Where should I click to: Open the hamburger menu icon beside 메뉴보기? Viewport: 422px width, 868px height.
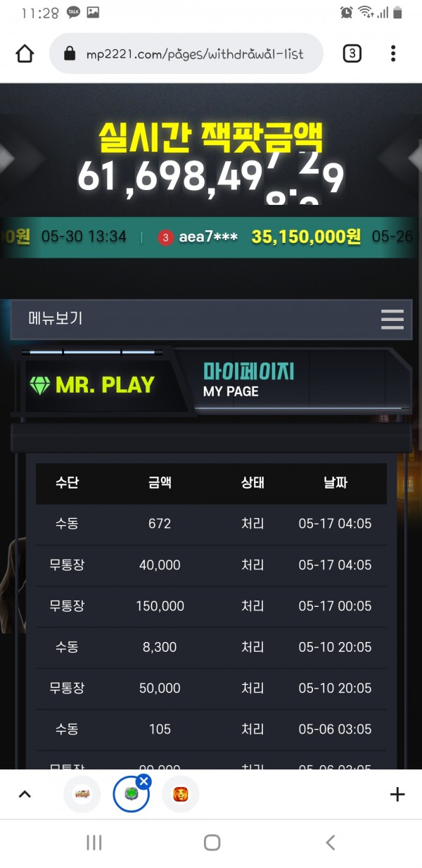pos(392,319)
